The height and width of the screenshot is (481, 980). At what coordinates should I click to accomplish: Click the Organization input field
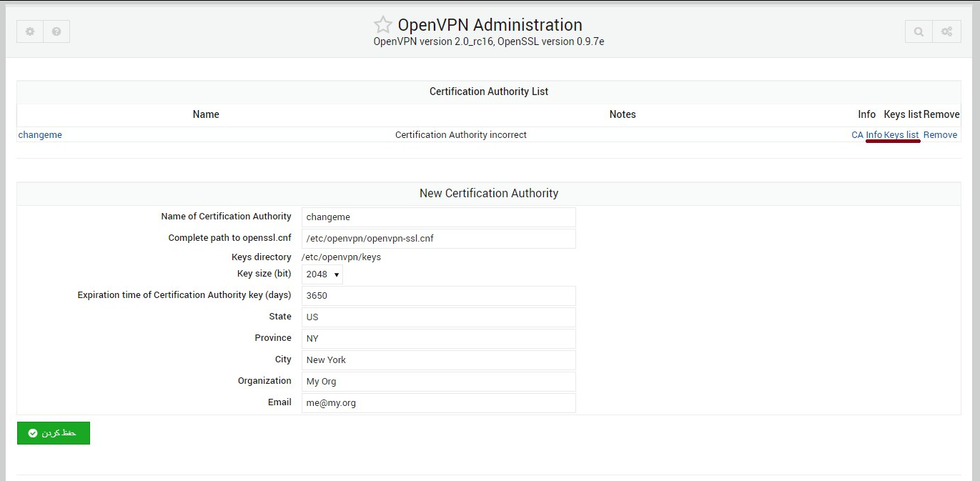click(x=438, y=382)
